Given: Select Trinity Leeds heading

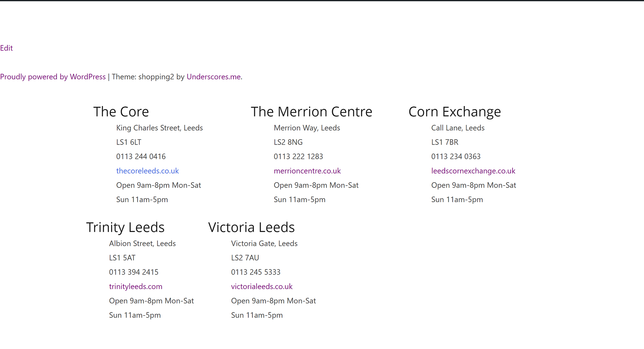Looking at the screenshot, I should point(125,228).
